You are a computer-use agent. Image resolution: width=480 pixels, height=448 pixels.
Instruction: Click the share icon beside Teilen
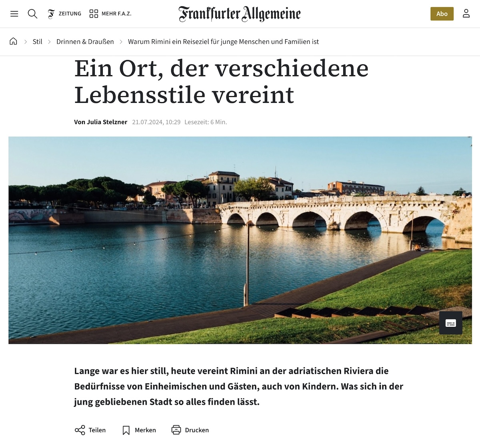coord(80,430)
